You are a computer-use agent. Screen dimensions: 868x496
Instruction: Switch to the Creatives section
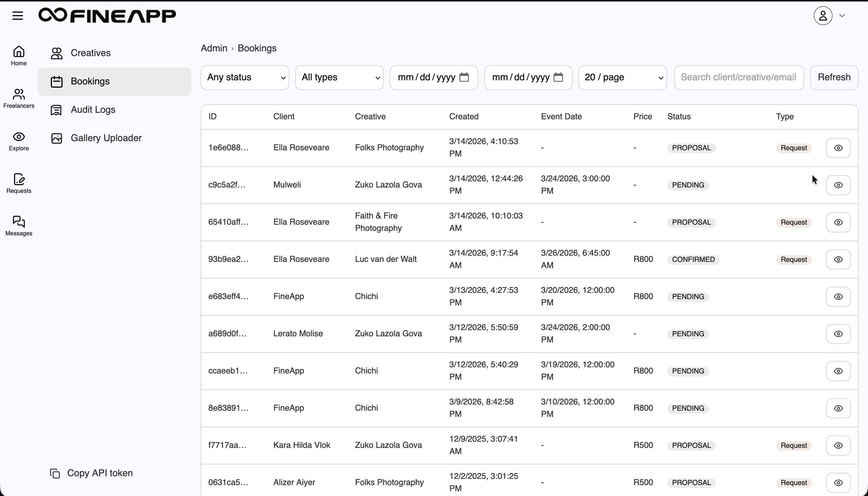90,53
